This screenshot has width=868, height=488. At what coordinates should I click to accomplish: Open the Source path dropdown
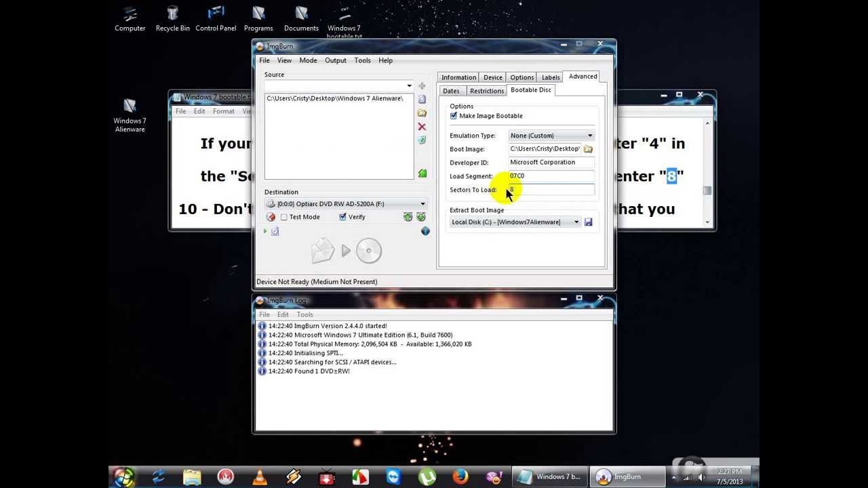point(409,86)
